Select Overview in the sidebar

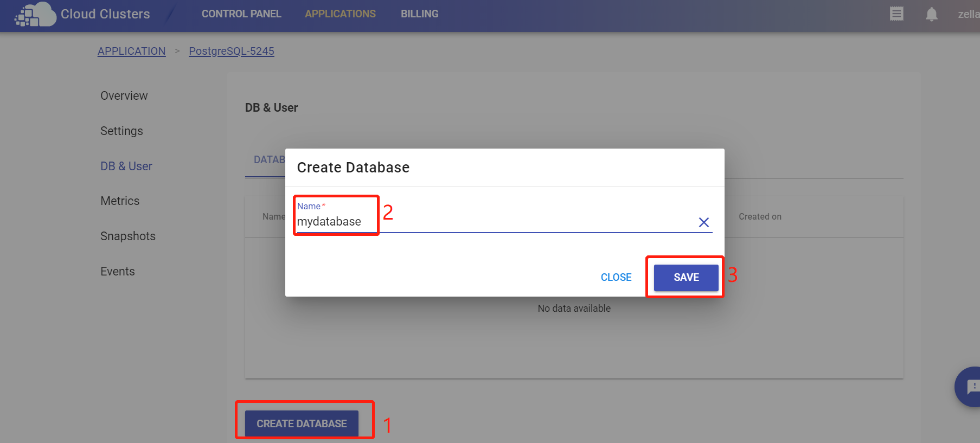[x=124, y=96]
